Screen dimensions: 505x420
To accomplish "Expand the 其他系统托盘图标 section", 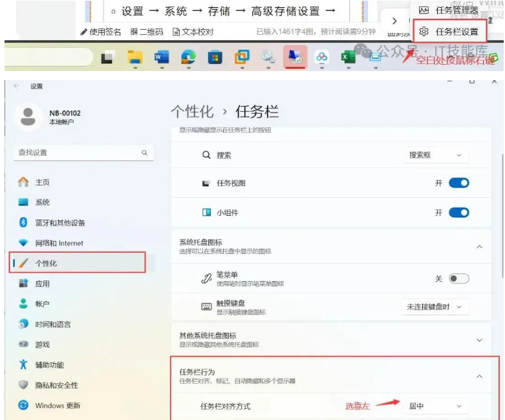I will (x=479, y=340).
